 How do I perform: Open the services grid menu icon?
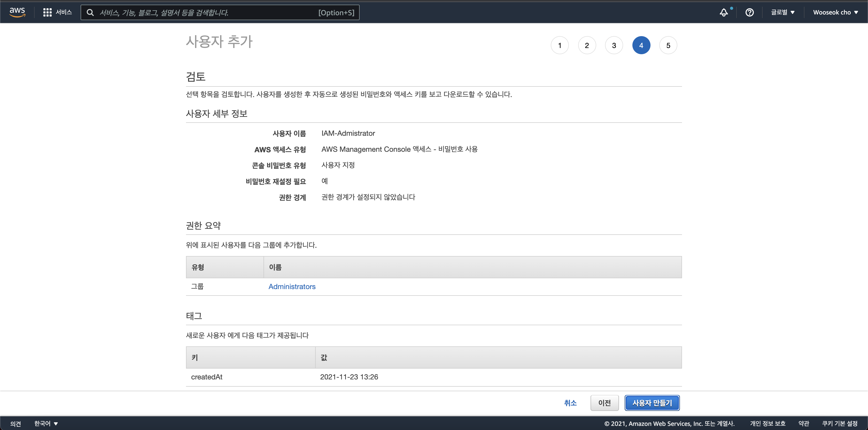47,12
